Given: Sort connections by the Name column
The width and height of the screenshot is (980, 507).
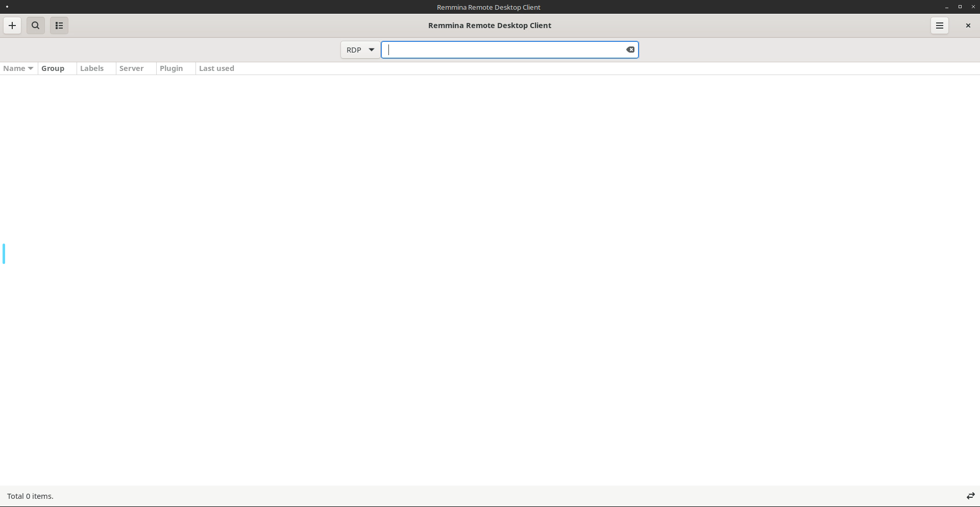Looking at the screenshot, I should (x=18, y=68).
